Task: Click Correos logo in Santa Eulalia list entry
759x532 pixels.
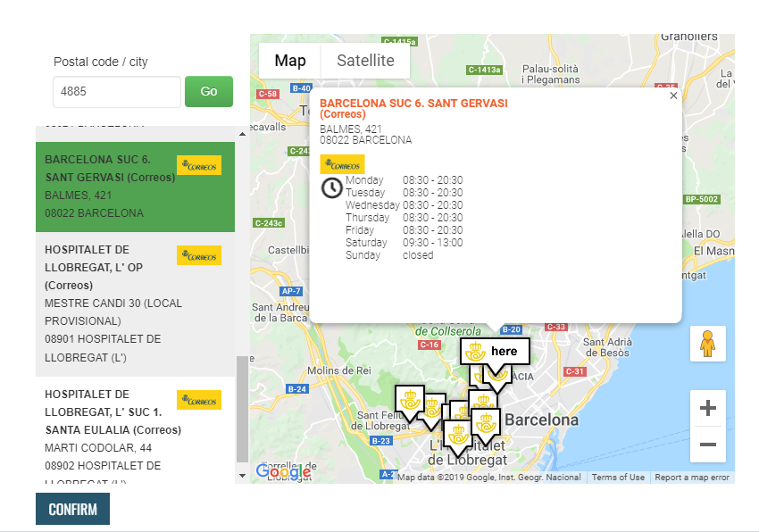Action: [199, 400]
